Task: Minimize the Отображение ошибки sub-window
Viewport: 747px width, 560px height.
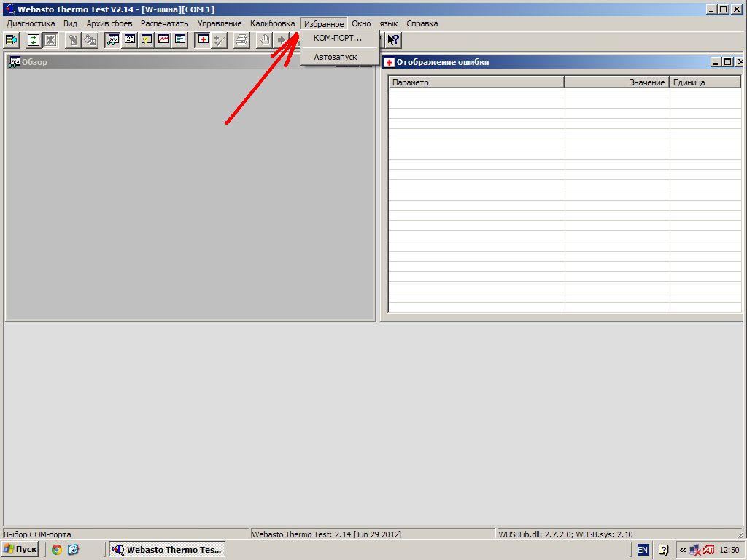Action: point(716,62)
